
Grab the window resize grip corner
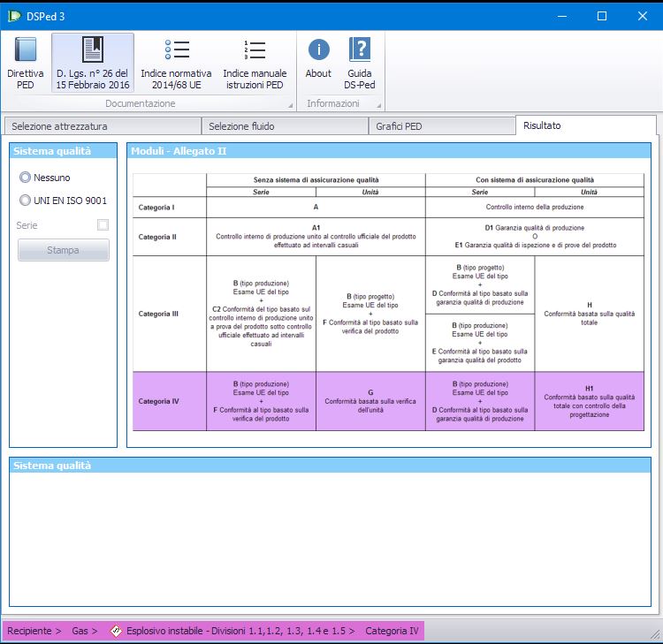655,634
